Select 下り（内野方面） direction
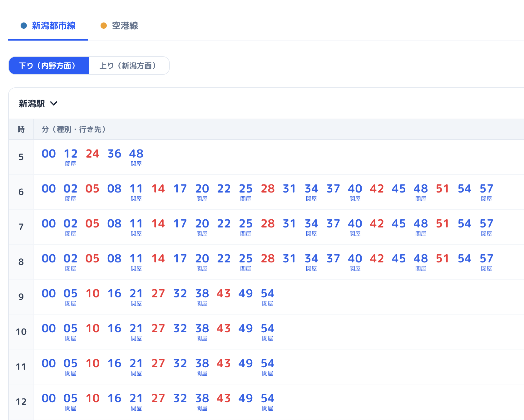524x420 pixels. pos(48,66)
